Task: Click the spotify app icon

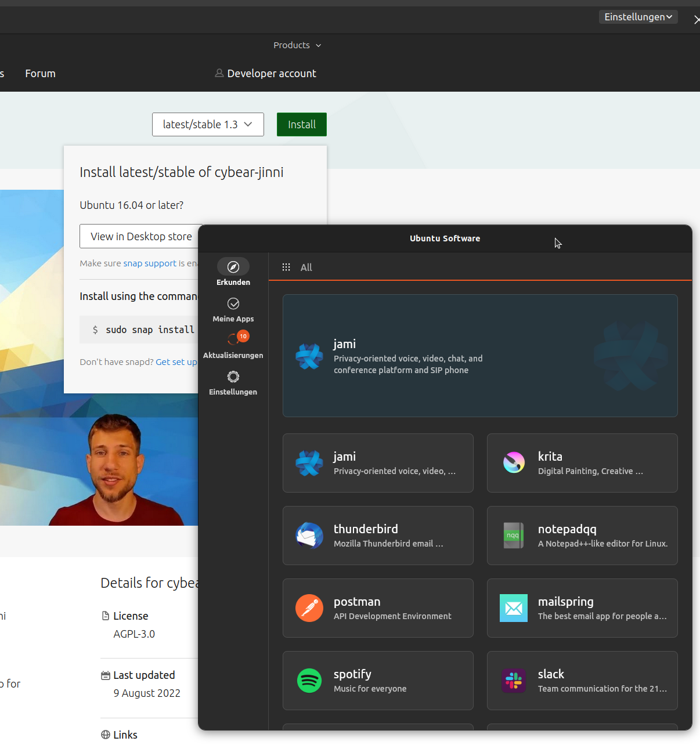Action: coord(309,681)
